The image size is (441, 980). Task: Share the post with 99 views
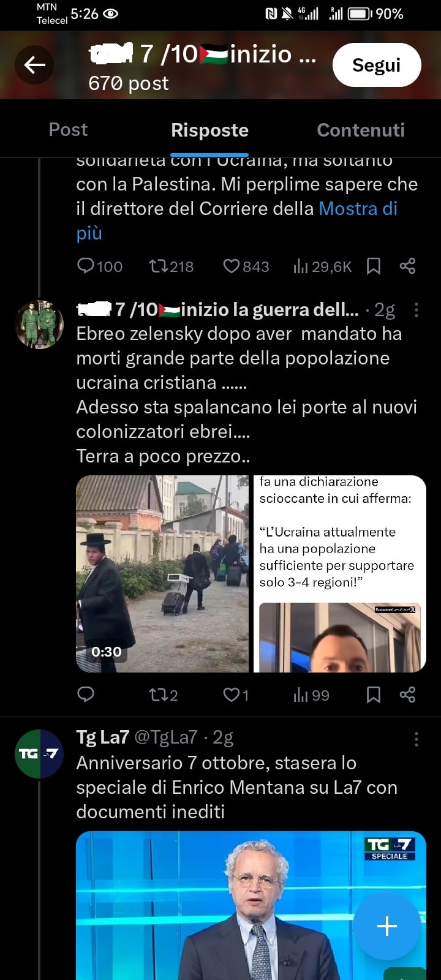[407, 695]
